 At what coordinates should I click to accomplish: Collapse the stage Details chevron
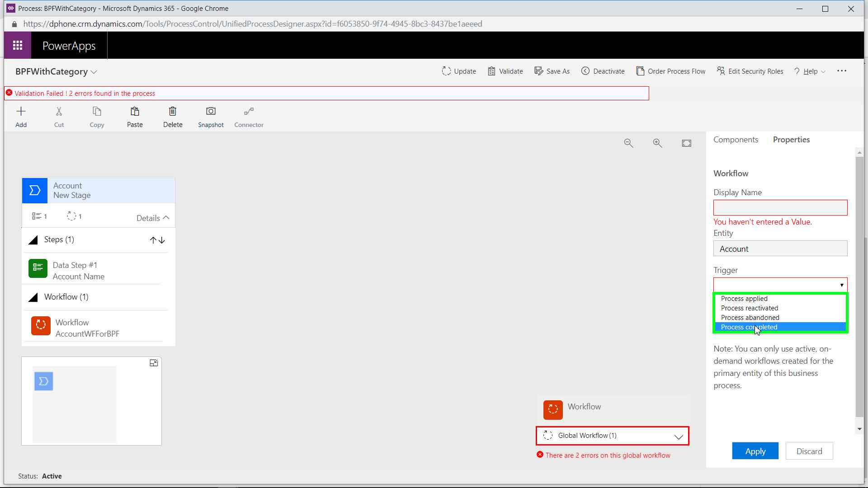[166, 218]
